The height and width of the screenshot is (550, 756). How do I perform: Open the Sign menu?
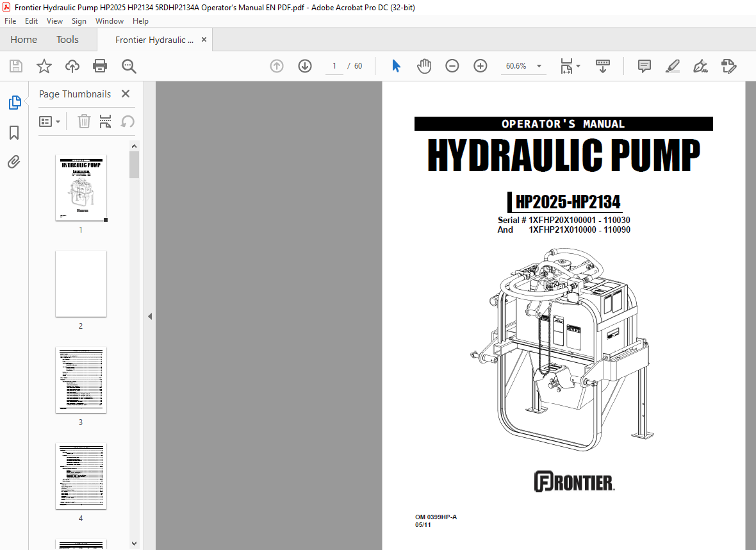79,21
